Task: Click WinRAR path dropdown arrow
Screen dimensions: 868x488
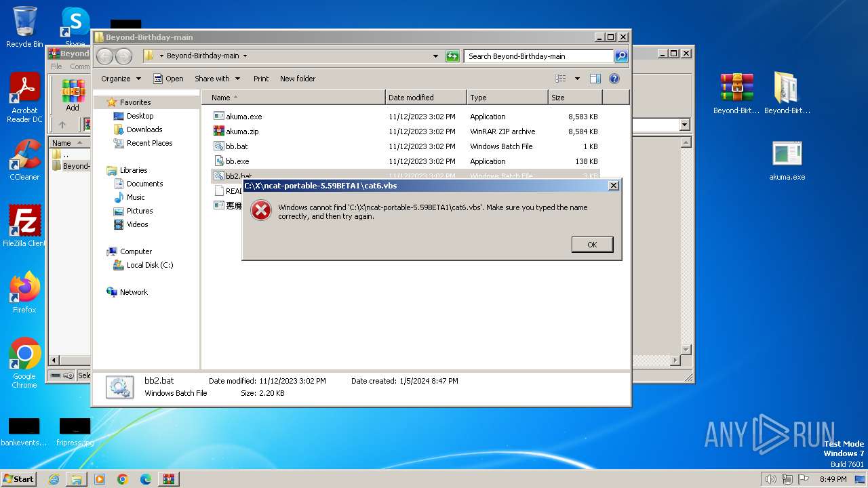Action: coord(684,125)
